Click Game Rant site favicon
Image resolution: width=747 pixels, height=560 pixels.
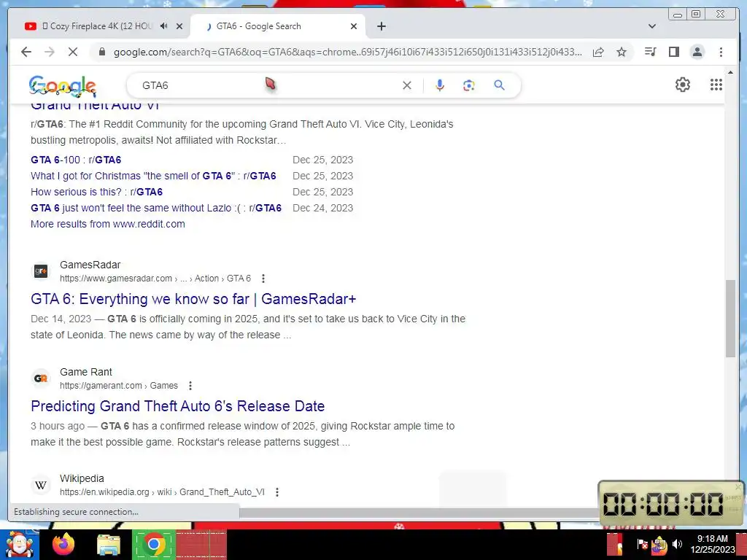pyautogui.click(x=41, y=378)
